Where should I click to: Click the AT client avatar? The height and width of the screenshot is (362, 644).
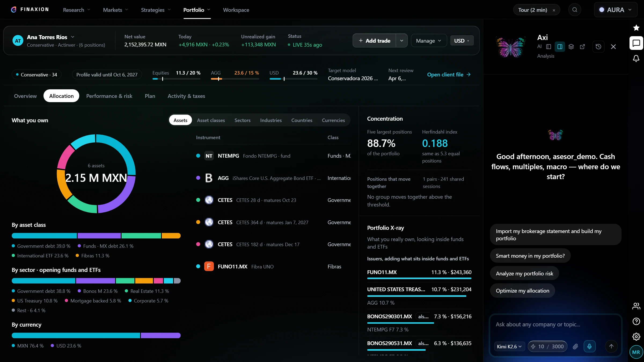click(x=18, y=41)
